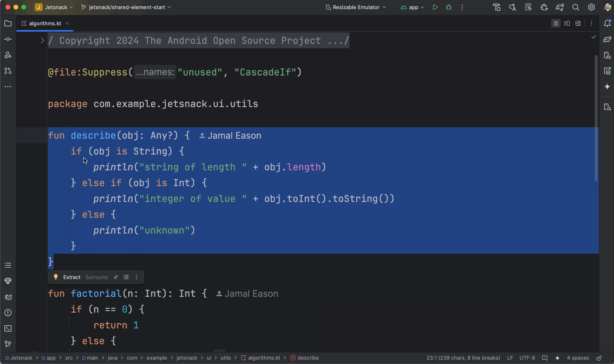This screenshot has width=614, height=364.
Task: Run the app with the green play button
Action: pyautogui.click(x=435, y=7)
